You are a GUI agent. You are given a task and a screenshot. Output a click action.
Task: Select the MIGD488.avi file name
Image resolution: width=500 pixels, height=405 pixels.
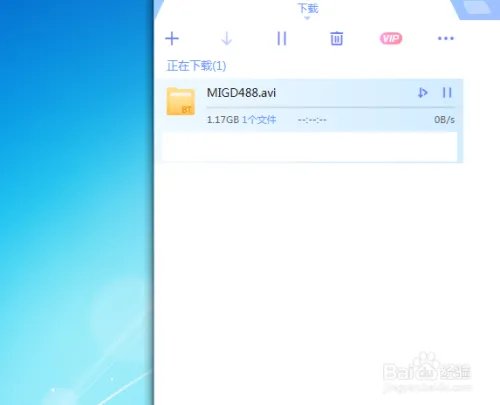pos(241,93)
